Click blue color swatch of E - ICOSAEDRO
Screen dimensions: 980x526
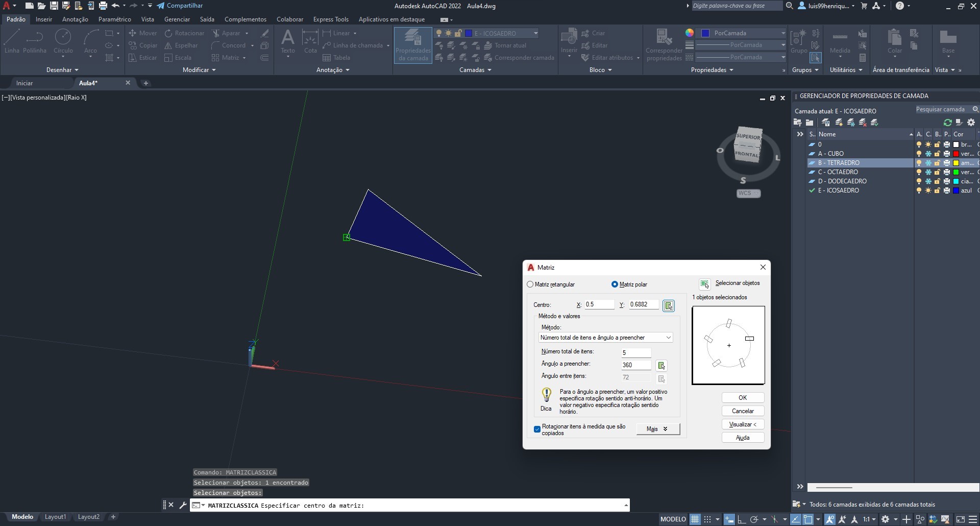point(956,190)
